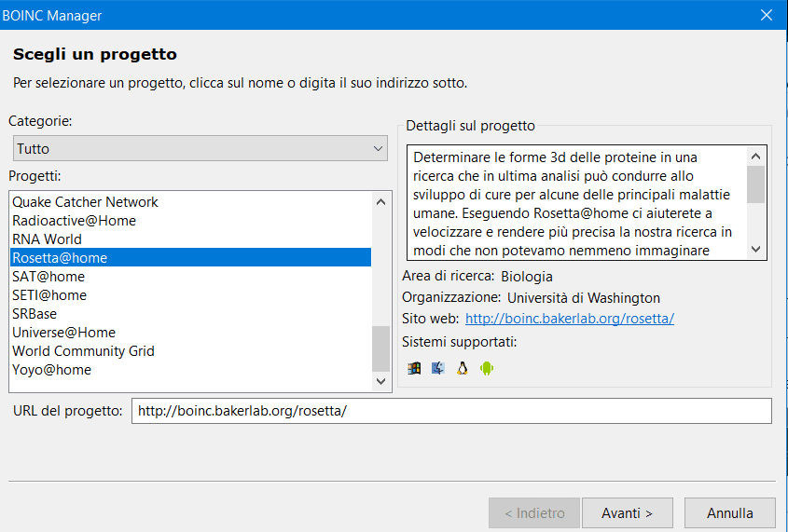Choose the SRBase project
Screen dimensions: 788x532
click(191, 313)
